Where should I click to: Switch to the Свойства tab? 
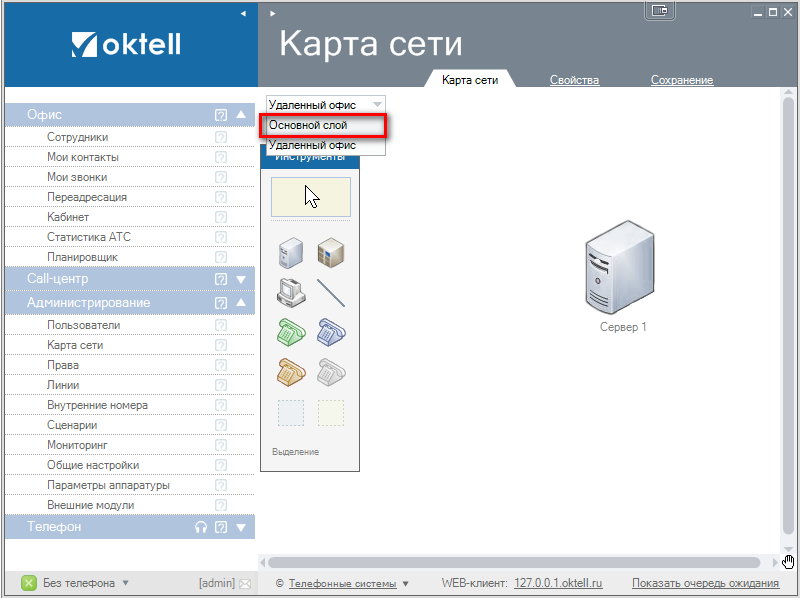[574, 80]
